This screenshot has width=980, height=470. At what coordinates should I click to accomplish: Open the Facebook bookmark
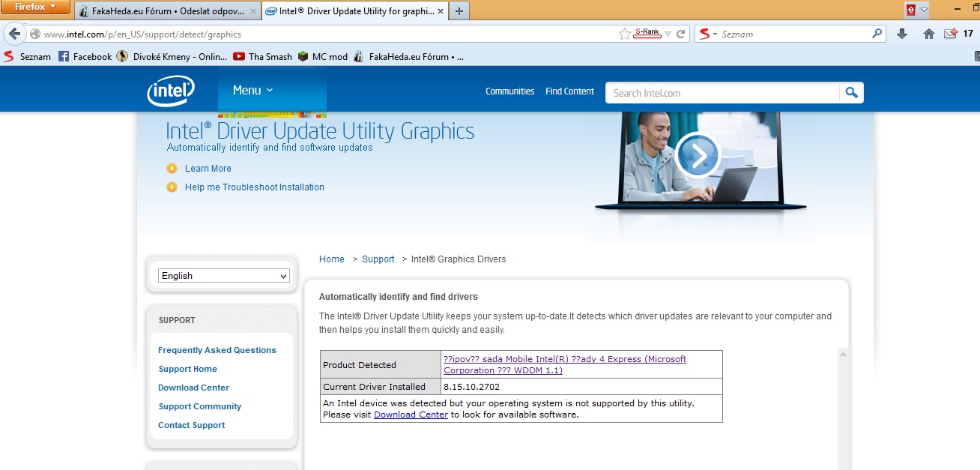pos(85,56)
